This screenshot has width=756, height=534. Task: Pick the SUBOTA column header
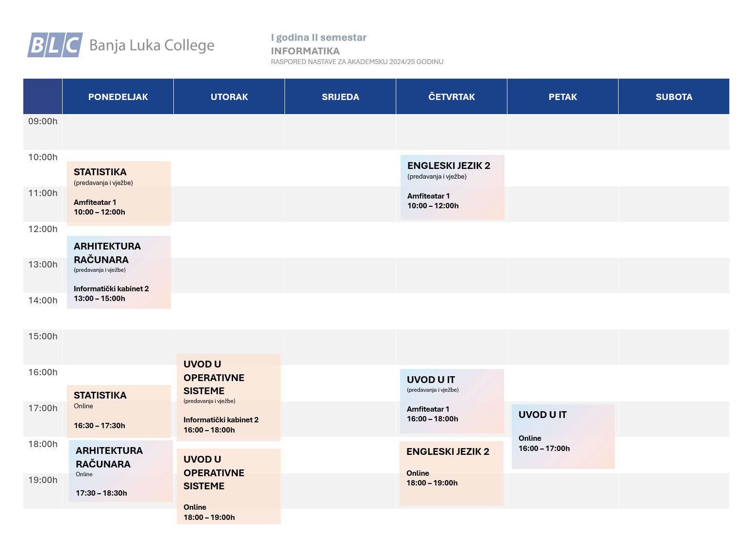coord(674,97)
